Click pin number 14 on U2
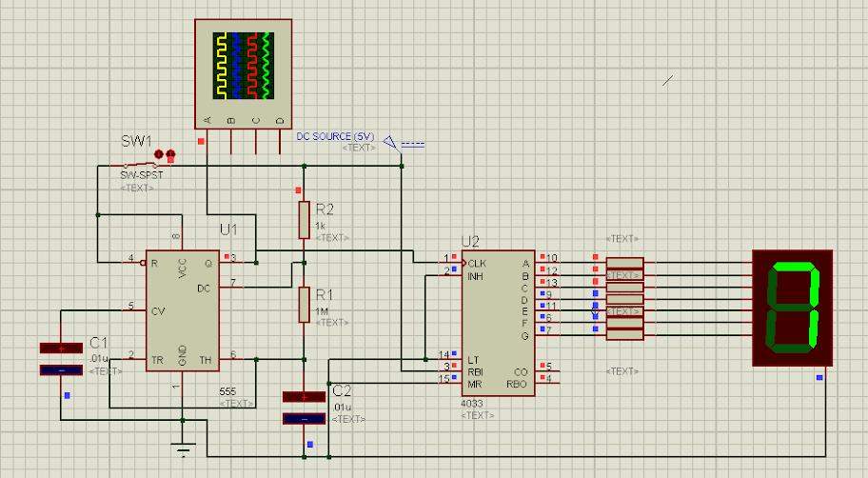 click(444, 354)
